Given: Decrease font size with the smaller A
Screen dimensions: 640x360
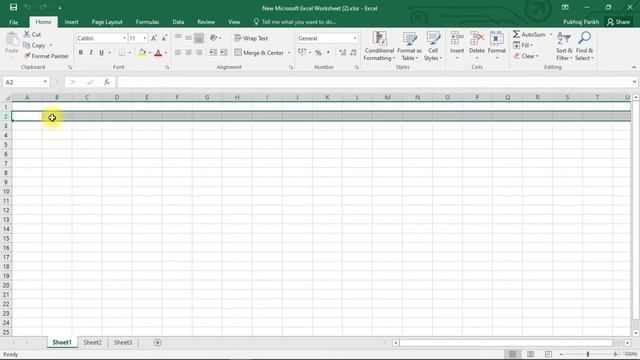Looking at the screenshot, I should click(x=164, y=38).
